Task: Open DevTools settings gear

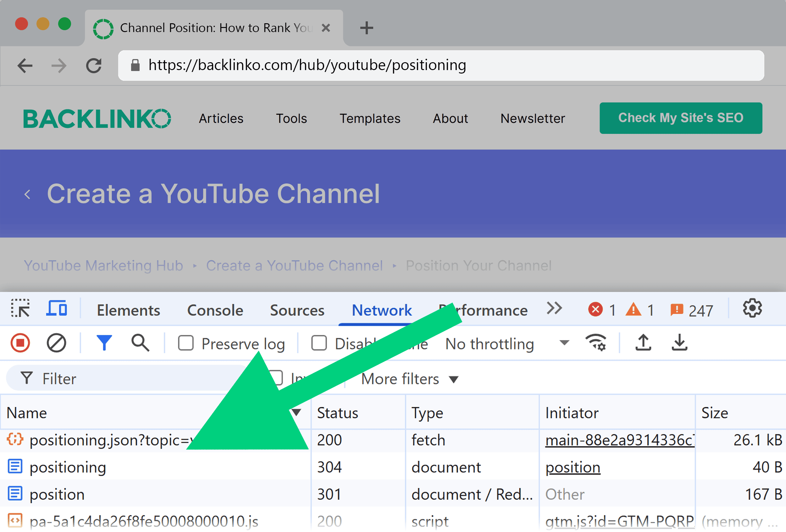Action: (752, 308)
